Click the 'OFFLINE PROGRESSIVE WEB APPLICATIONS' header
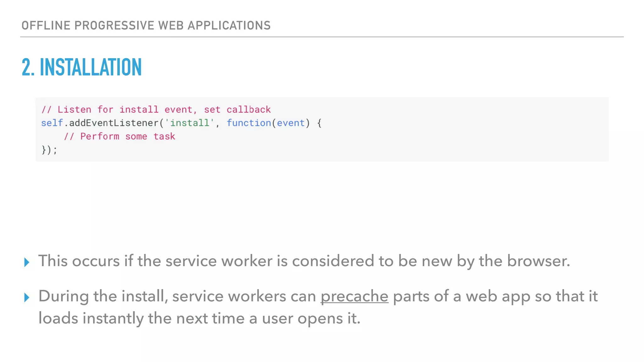The height and width of the screenshot is (362, 644). [x=146, y=25]
